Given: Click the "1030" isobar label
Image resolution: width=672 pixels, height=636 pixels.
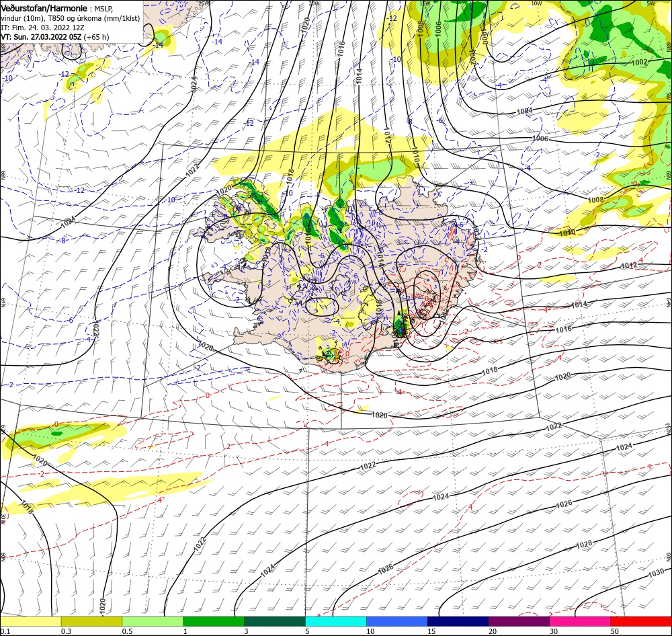Looking at the screenshot, I should coord(656,573).
